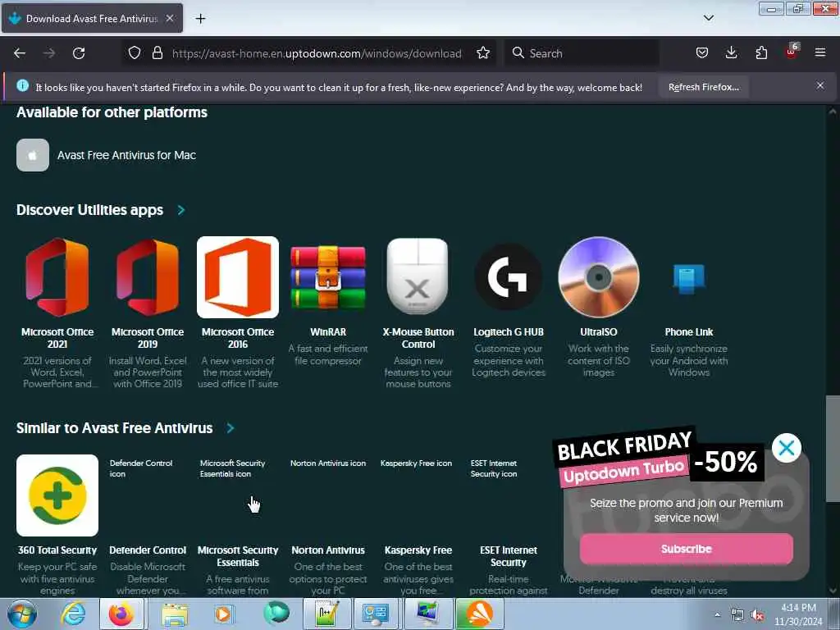The width and height of the screenshot is (840, 630).
Task: Click the Defender Control title
Action: click(148, 550)
